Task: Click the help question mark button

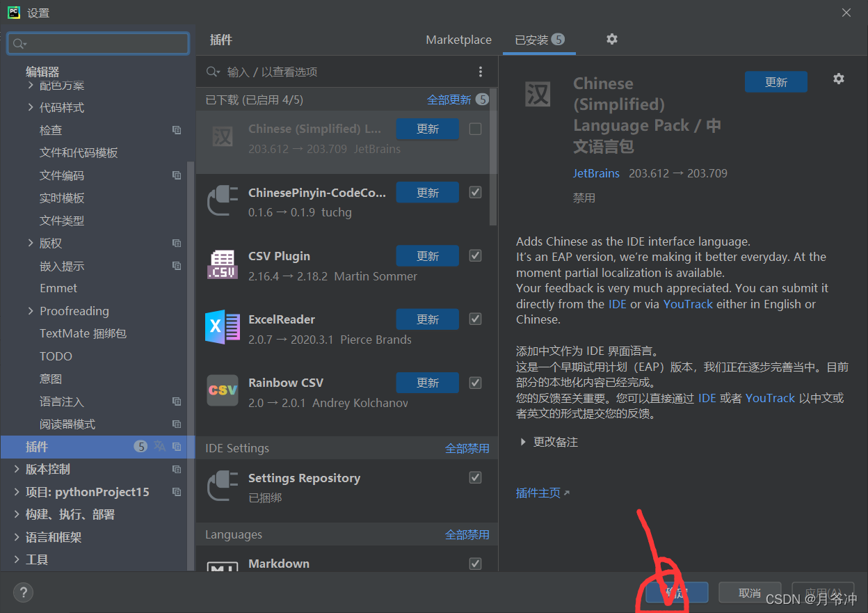Action: 24,592
